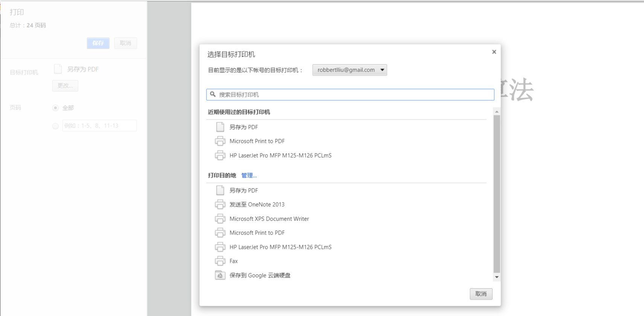Select the custom page range radio button
This screenshot has height=316, width=644.
click(x=55, y=126)
